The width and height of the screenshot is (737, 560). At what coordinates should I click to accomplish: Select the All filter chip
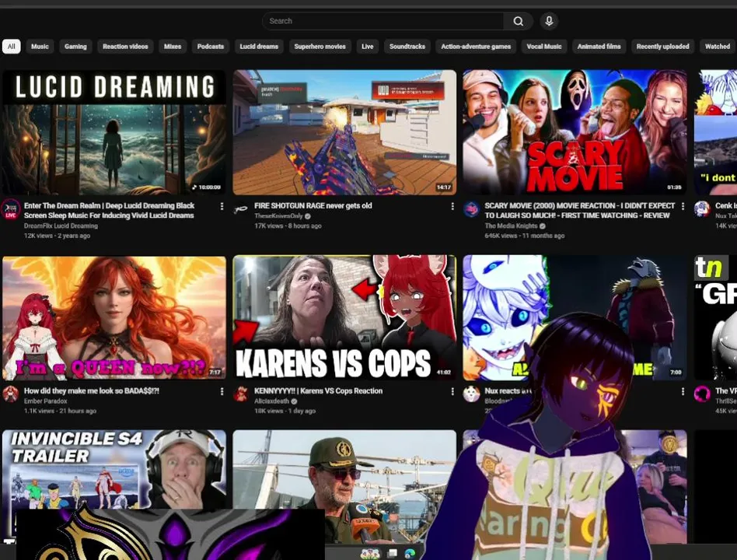coord(12,47)
